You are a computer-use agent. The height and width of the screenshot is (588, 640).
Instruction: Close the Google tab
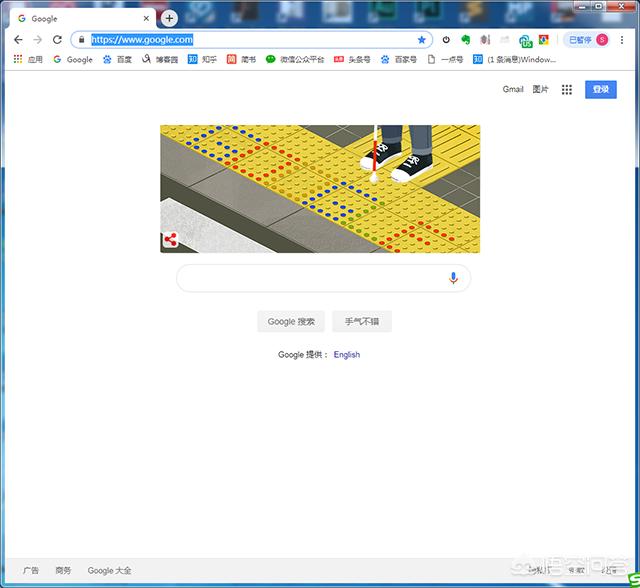(146, 18)
